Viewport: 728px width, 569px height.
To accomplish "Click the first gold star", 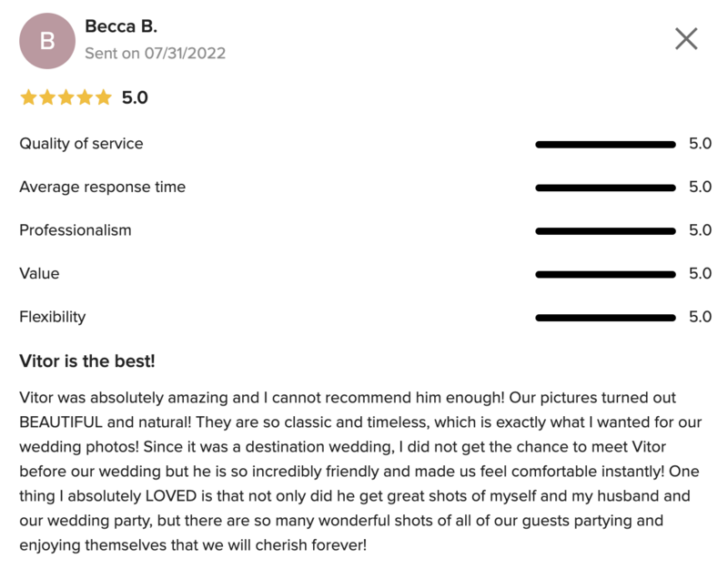I will tap(28, 97).
